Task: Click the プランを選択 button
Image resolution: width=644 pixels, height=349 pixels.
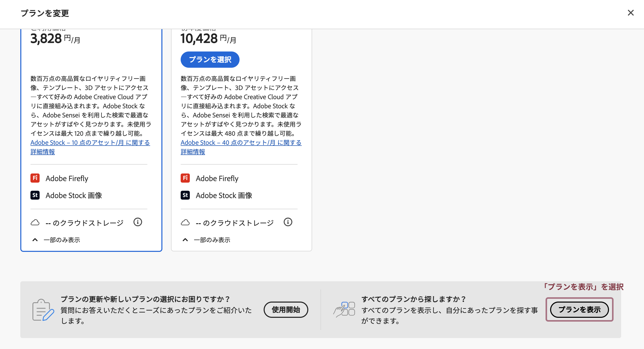Action: (210, 60)
